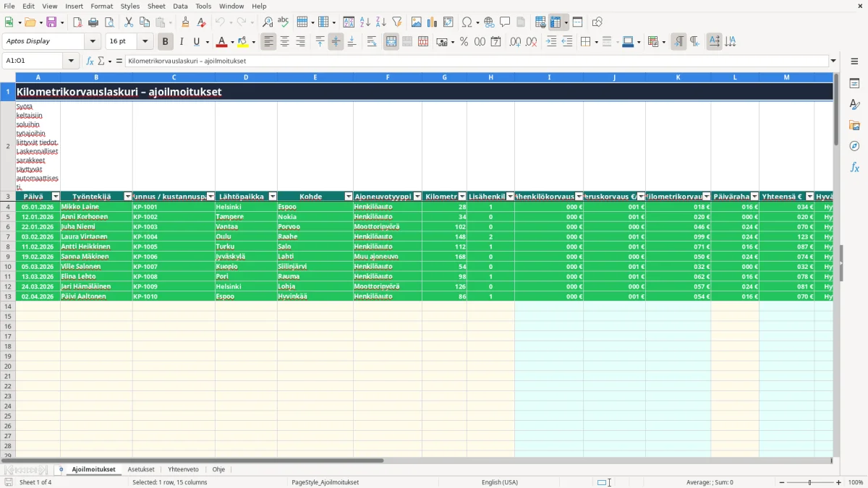Apply the red font color swatch
Image resolution: width=868 pixels, height=488 pixels.
[221, 42]
